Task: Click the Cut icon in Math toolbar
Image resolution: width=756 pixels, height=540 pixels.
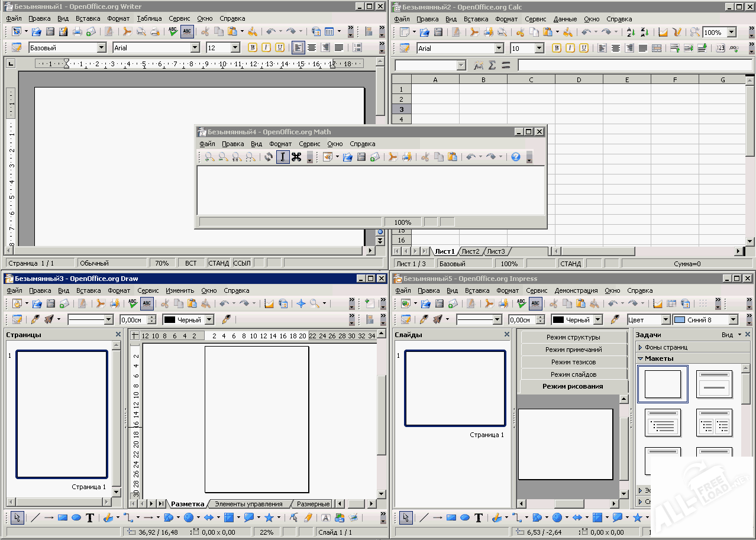Action: tap(424, 157)
